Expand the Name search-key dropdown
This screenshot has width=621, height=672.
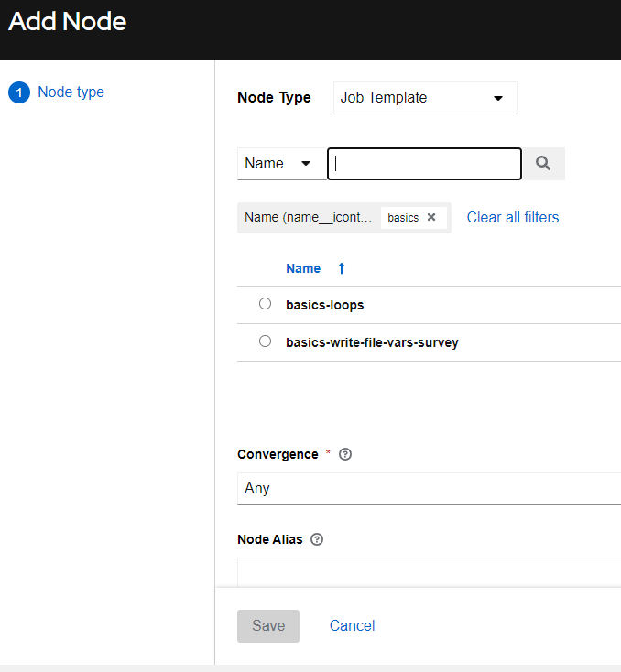[x=280, y=164]
